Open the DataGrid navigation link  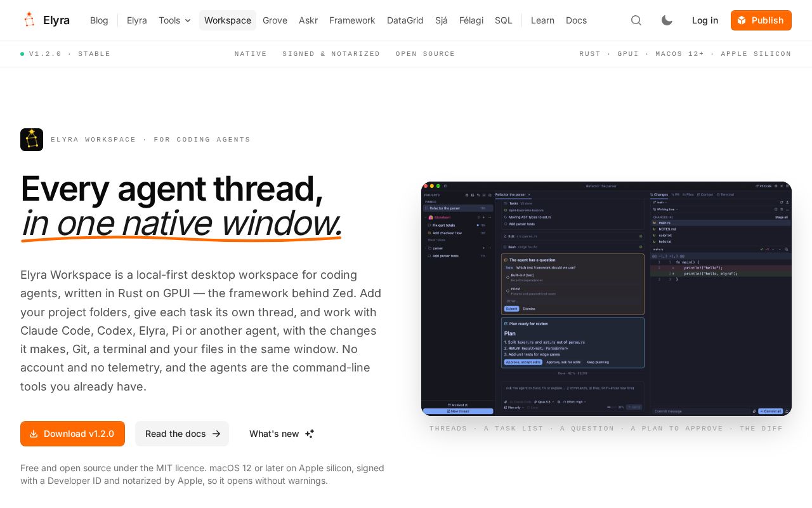point(405,20)
